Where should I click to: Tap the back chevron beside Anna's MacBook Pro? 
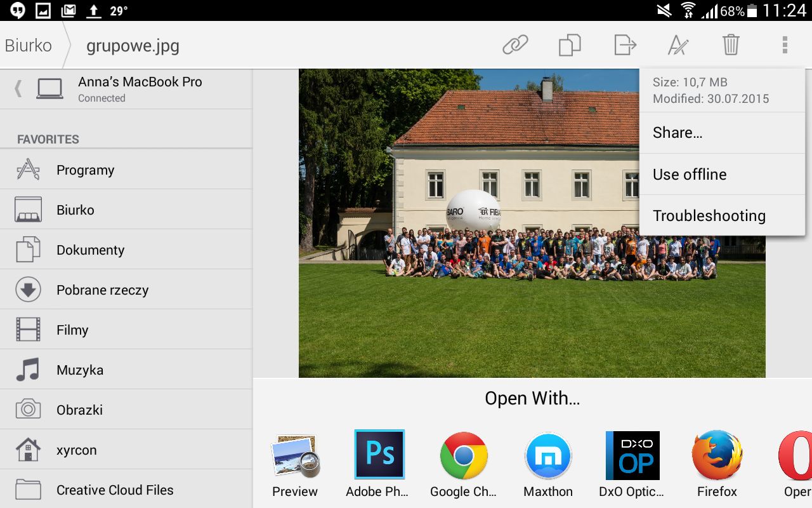(18, 88)
